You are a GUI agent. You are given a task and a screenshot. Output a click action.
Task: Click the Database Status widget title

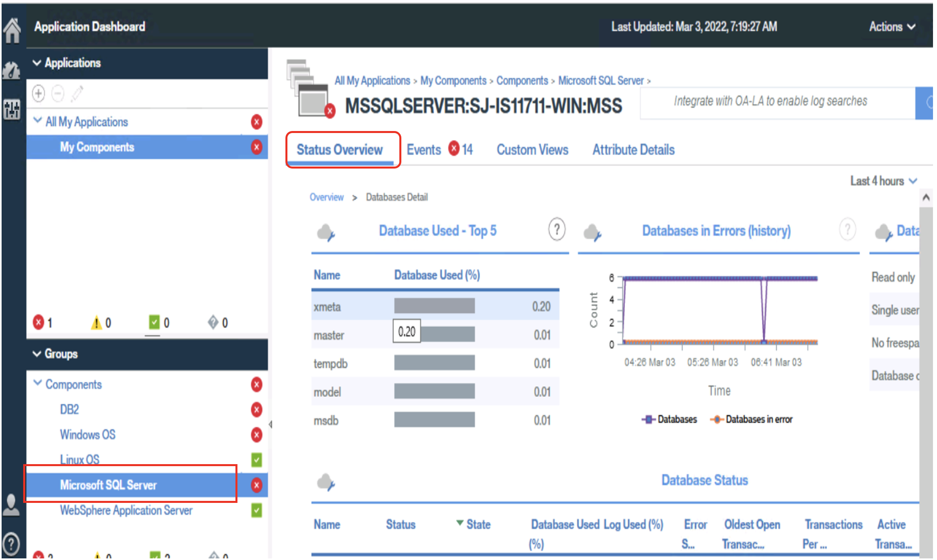coord(705,480)
